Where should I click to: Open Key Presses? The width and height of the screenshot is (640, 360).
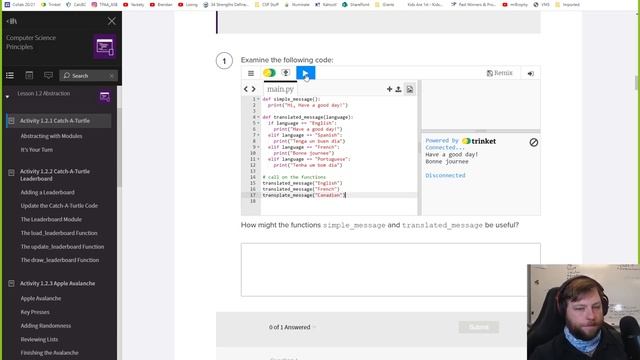pyautogui.click(x=35, y=312)
